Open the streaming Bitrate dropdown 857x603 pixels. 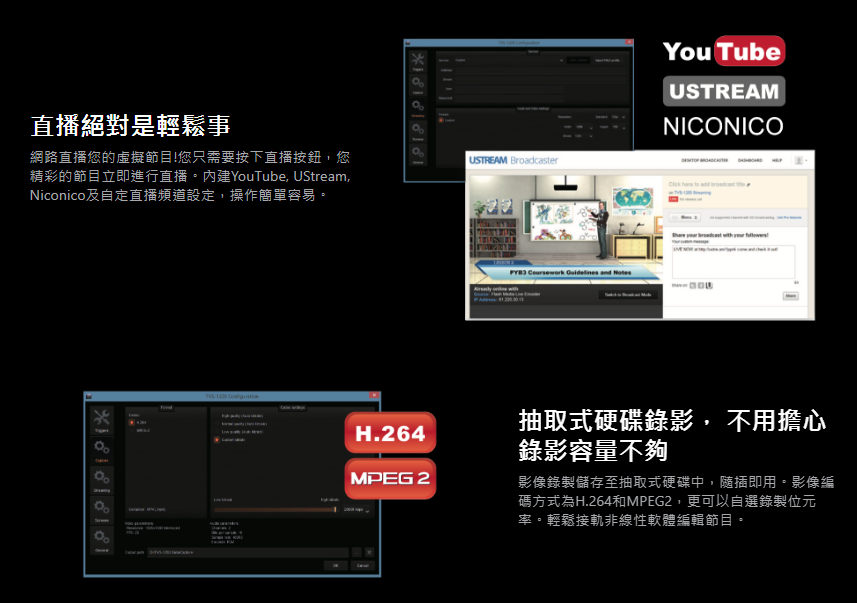[584, 136]
